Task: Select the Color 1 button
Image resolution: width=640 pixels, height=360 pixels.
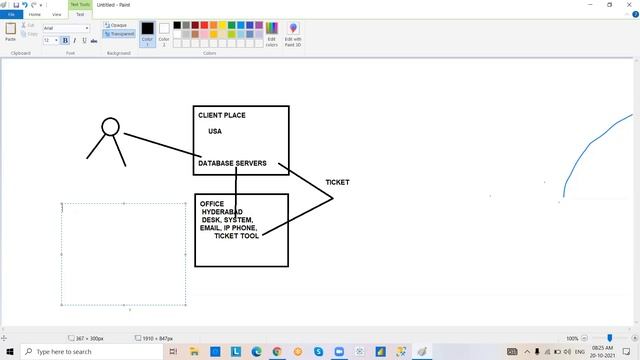Action: pos(147,34)
